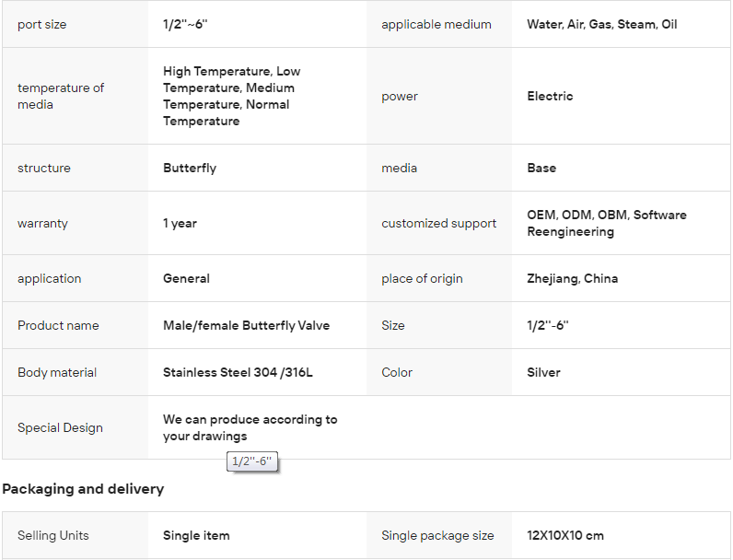The width and height of the screenshot is (733, 560).
Task: Click the '12X10X10 cm' package size value
Action: pyautogui.click(x=564, y=535)
